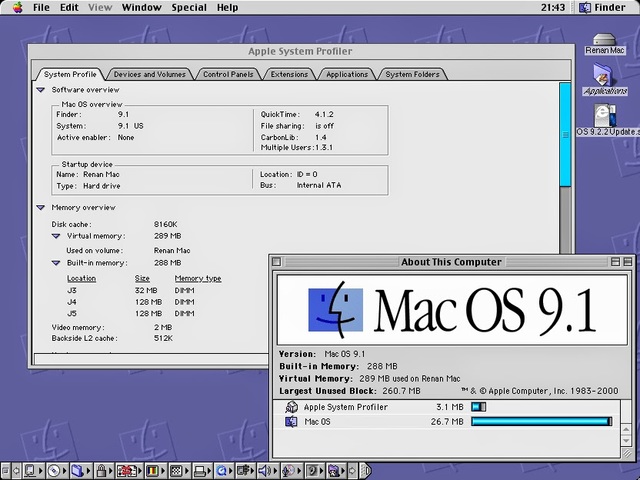Click the Backside L2 cache 512K value
Image resolution: width=640 pixels, height=480 pixels.
163,338
